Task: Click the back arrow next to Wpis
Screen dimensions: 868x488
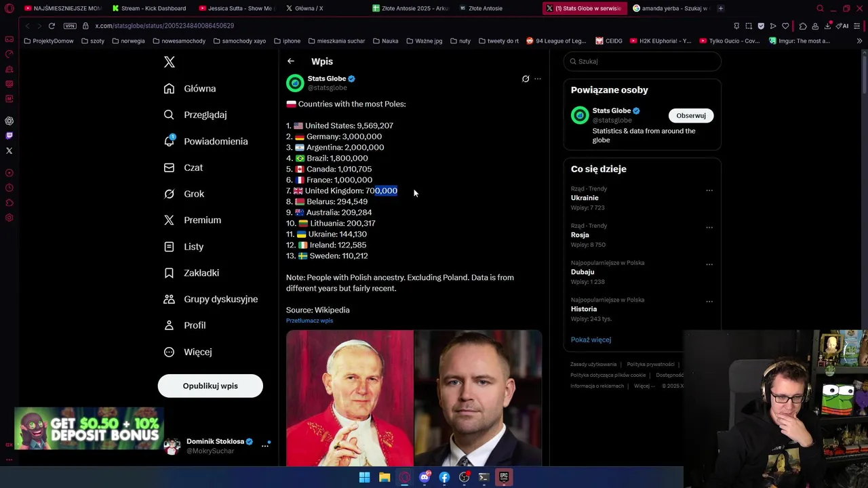Action: tap(291, 61)
